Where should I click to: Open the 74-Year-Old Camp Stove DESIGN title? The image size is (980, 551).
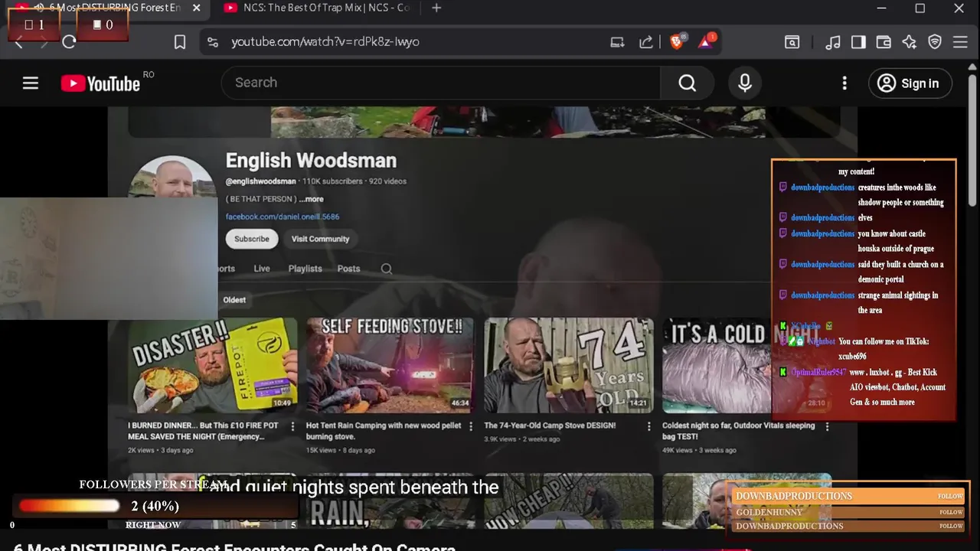point(550,425)
